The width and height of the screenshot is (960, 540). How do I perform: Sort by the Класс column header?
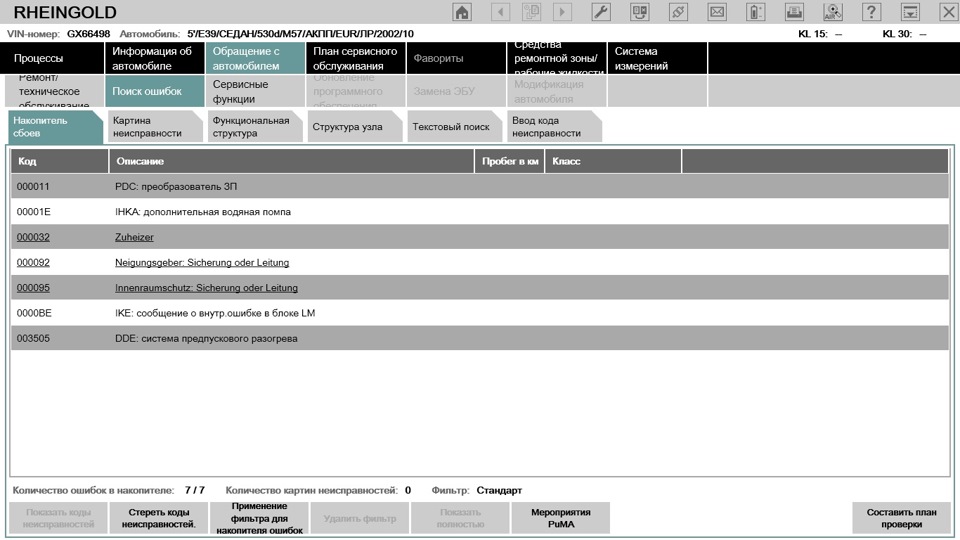(613, 161)
